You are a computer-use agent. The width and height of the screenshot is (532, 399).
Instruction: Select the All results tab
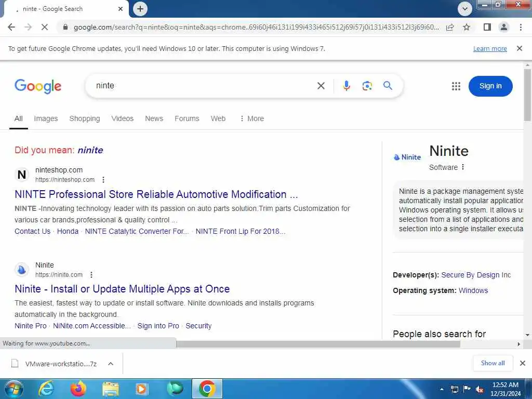click(x=18, y=118)
